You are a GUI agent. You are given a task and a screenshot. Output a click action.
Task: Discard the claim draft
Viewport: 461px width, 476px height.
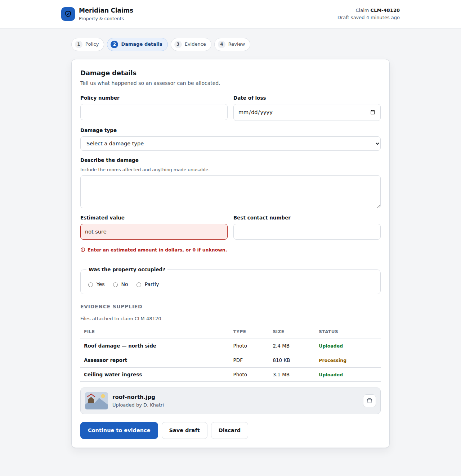pyautogui.click(x=229, y=430)
